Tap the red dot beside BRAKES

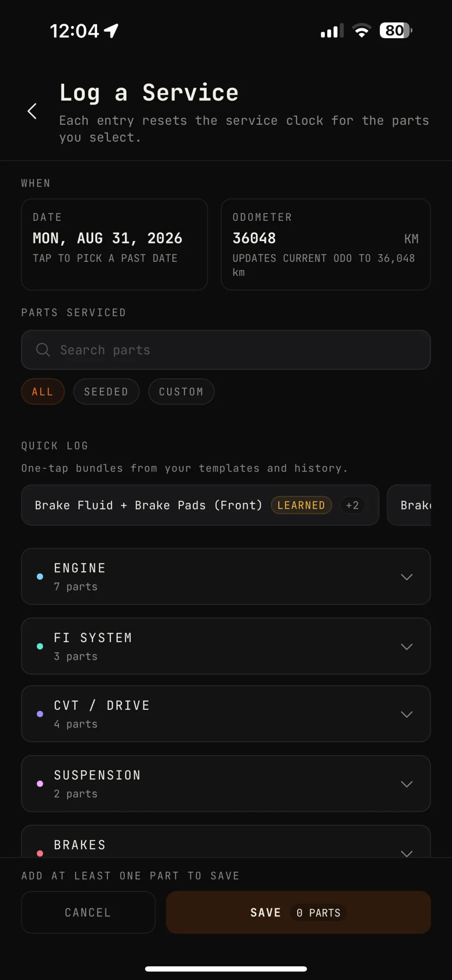tap(40, 853)
